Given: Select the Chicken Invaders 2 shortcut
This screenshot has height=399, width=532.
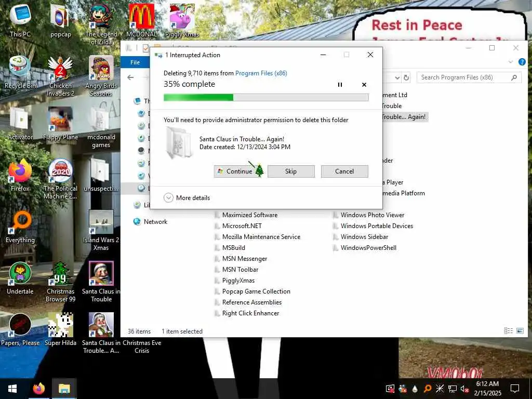Looking at the screenshot, I should (x=60, y=76).
